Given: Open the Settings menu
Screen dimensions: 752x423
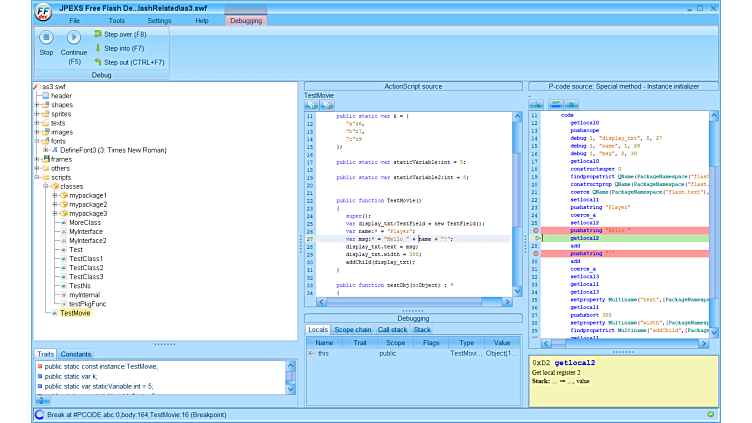Looking at the screenshot, I should pyautogui.click(x=159, y=21).
